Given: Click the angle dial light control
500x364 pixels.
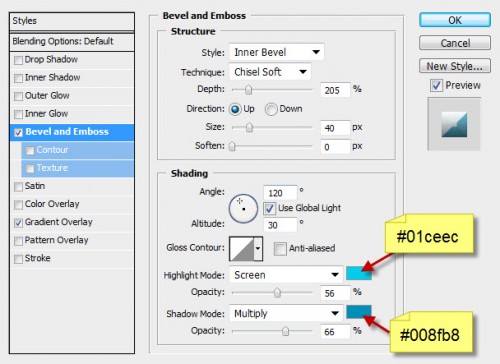Looking at the screenshot, I should (x=243, y=209).
